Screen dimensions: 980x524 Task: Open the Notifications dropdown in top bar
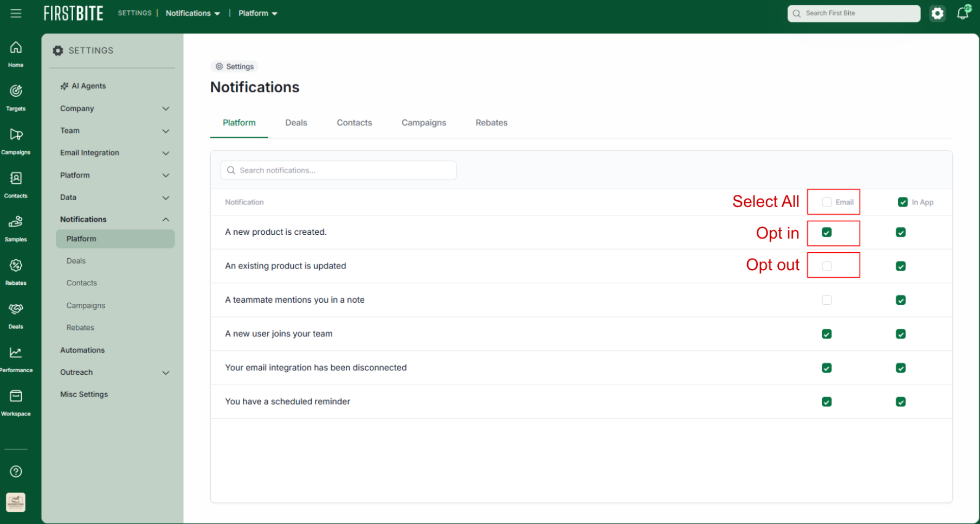pos(193,13)
